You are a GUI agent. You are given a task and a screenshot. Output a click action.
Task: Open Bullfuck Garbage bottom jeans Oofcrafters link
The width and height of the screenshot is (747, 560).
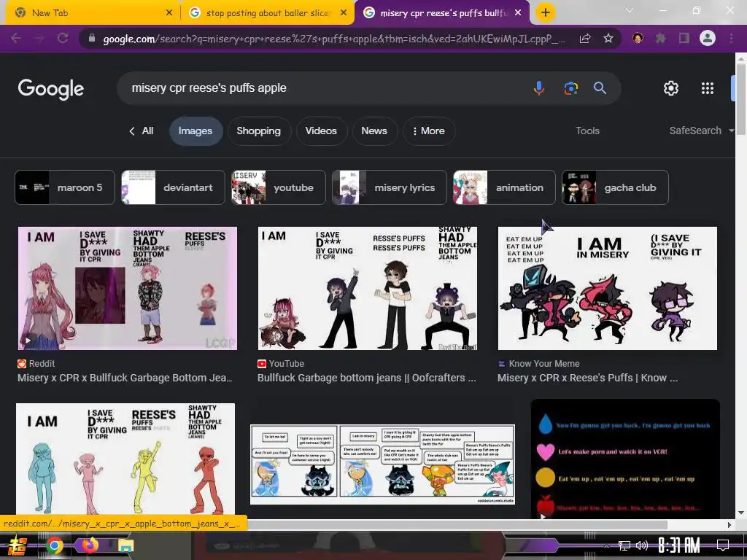pos(367,378)
